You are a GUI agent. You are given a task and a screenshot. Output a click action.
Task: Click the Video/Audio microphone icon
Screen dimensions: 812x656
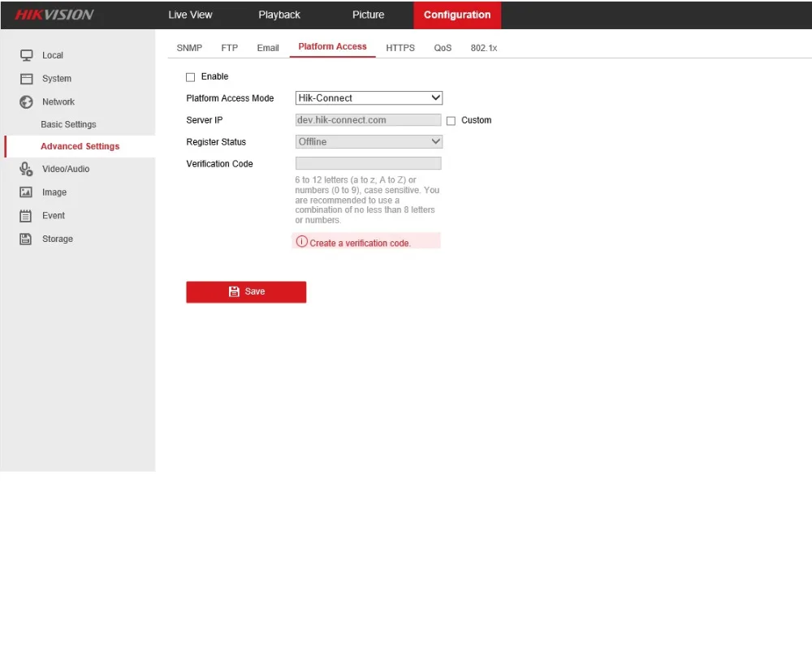pos(27,169)
